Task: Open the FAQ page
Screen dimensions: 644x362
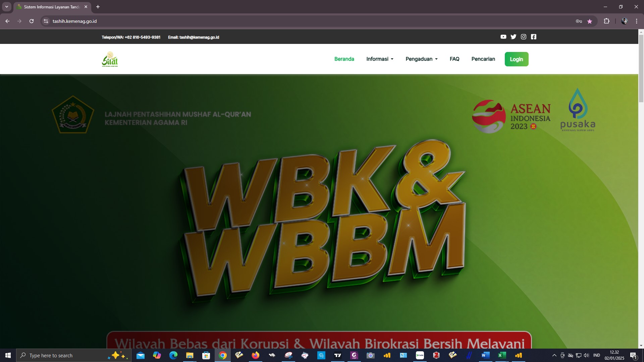Action: click(x=454, y=59)
